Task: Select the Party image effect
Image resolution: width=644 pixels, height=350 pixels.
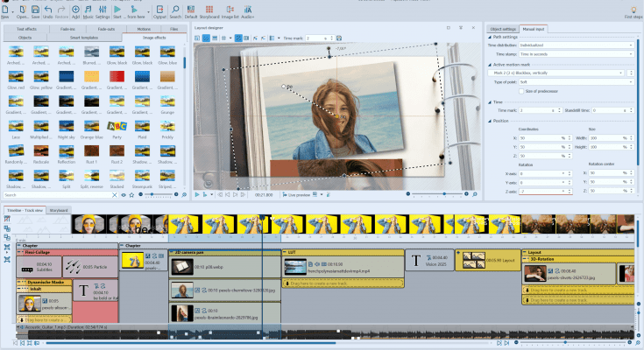Action: [117, 129]
